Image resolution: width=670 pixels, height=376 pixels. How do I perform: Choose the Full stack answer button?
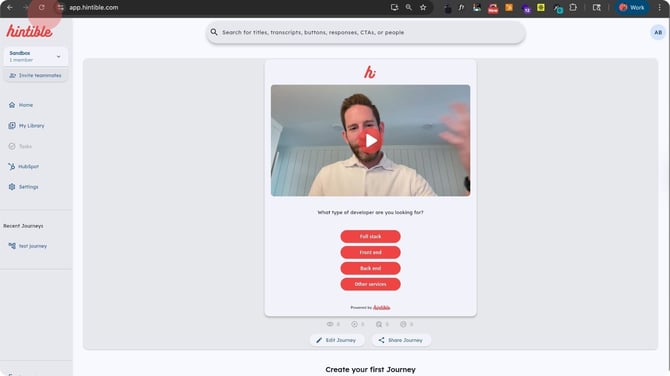click(x=370, y=236)
